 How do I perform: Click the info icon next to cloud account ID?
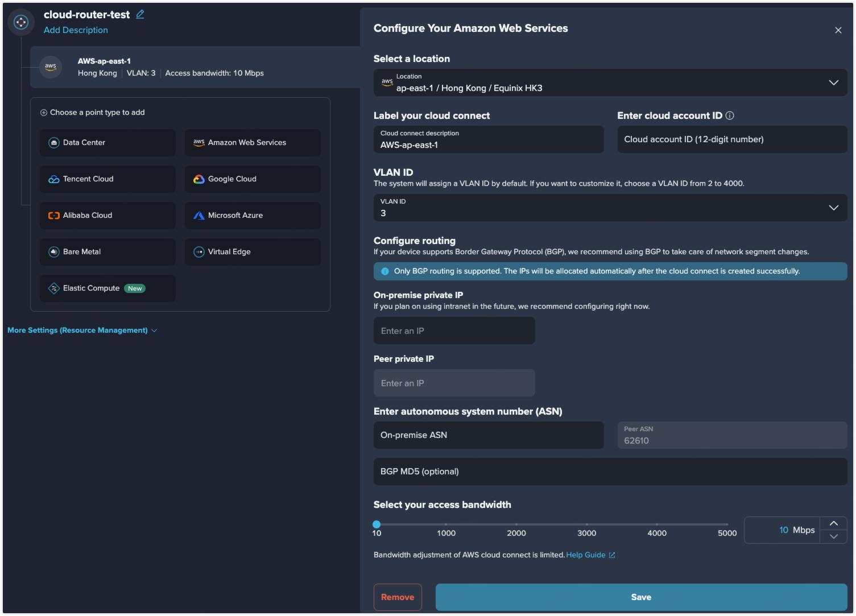coord(730,115)
